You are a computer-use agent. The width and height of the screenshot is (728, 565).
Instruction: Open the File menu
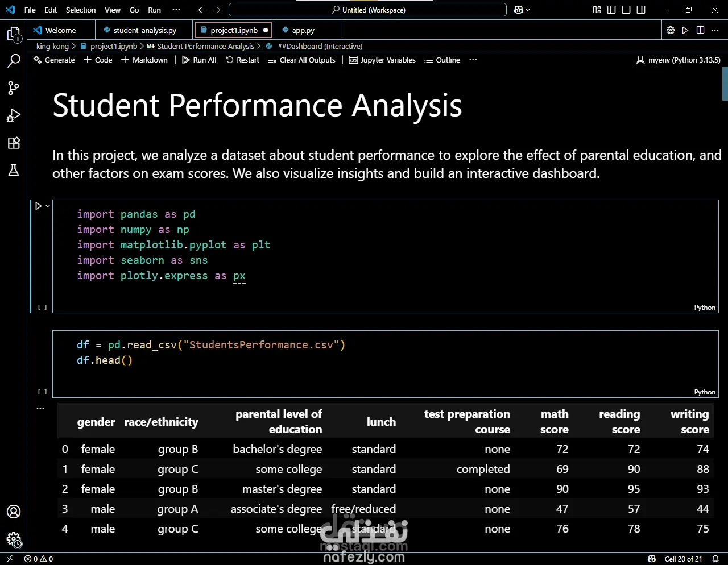tap(30, 10)
